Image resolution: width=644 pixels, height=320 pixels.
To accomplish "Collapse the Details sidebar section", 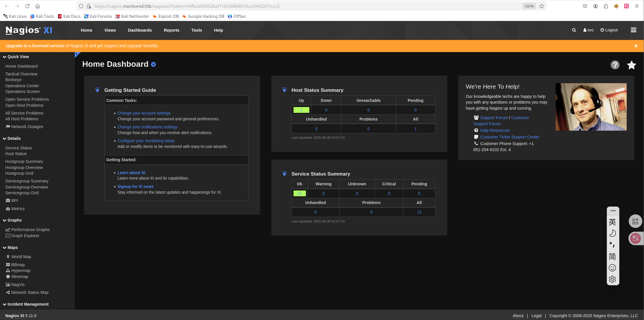I will [x=12, y=138].
